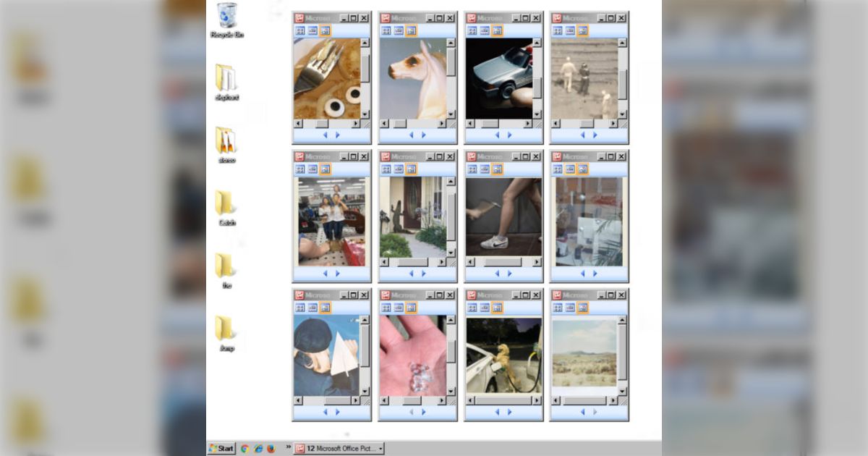Image resolution: width=868 pixels, height=456 pixels.
Task: Click Previous Picture arrow under horse figurine image
Action: [x=411, y=135]
